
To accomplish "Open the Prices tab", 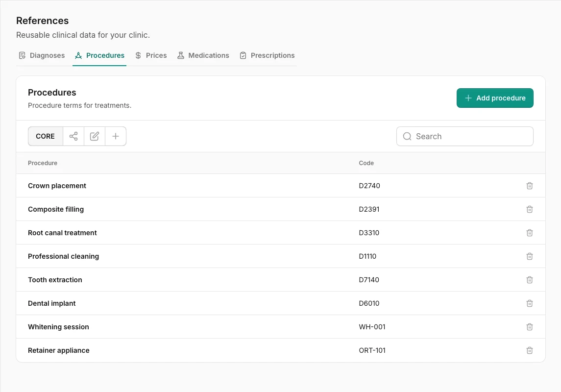I will point(151,55).
